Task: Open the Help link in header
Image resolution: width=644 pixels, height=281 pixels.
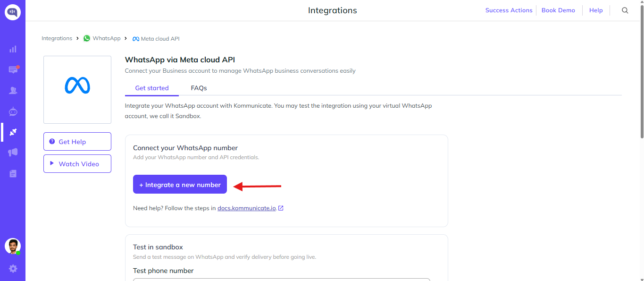Action: (596, 10)
